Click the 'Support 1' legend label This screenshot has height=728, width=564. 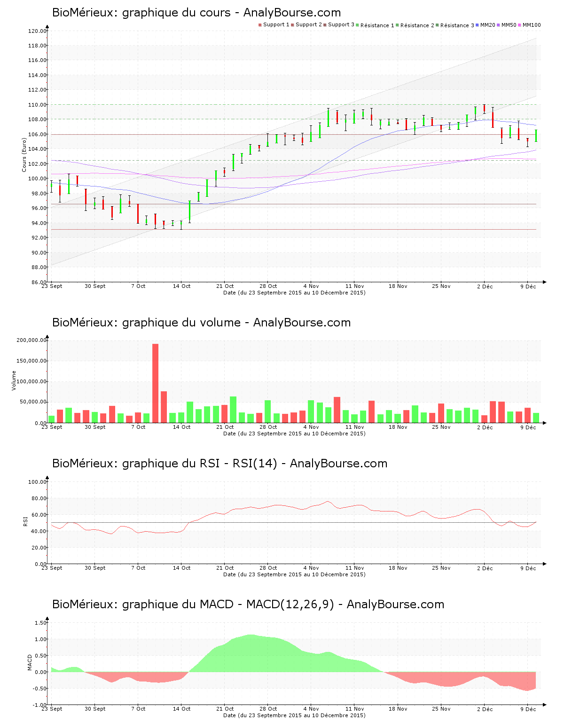[x=276, y=25]
